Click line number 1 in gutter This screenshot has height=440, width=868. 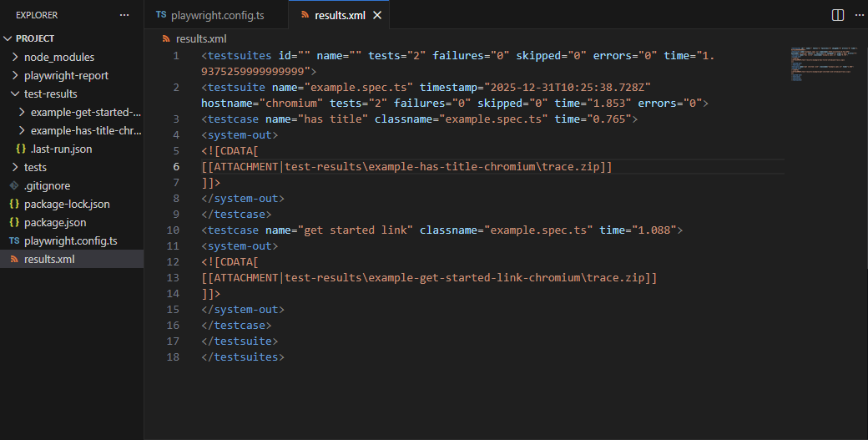176,55
